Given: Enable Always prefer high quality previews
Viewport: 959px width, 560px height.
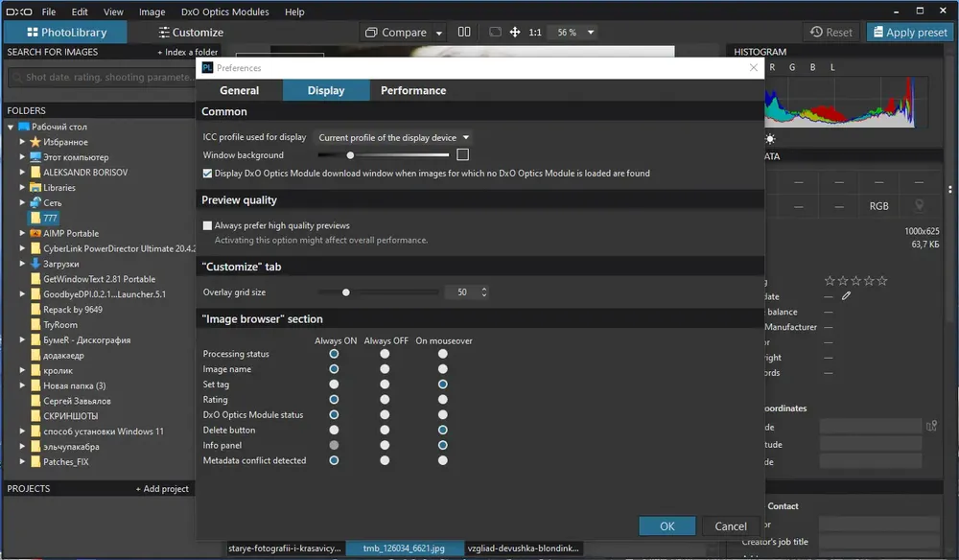Looking at the screenshot, I should (x=207, y=225).
